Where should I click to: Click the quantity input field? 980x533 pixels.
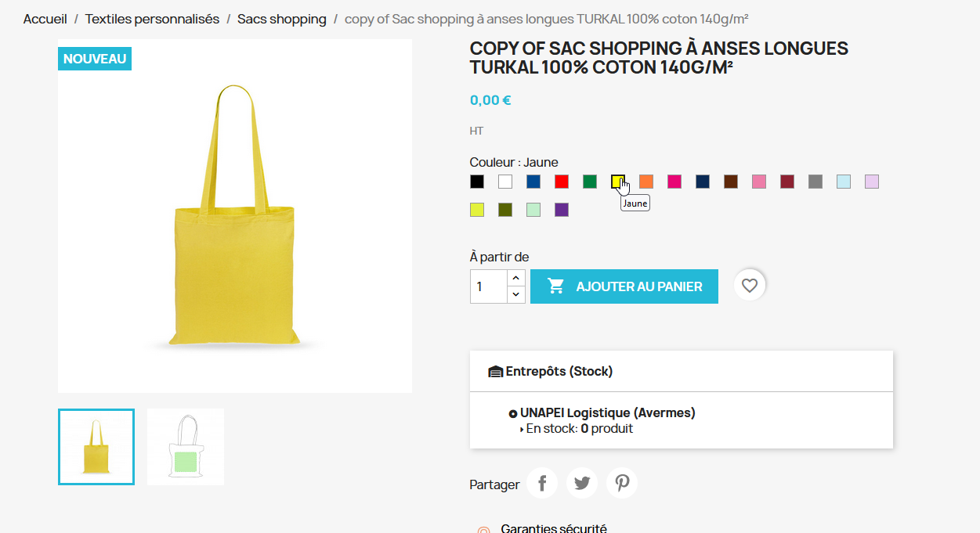pos(489,286)
